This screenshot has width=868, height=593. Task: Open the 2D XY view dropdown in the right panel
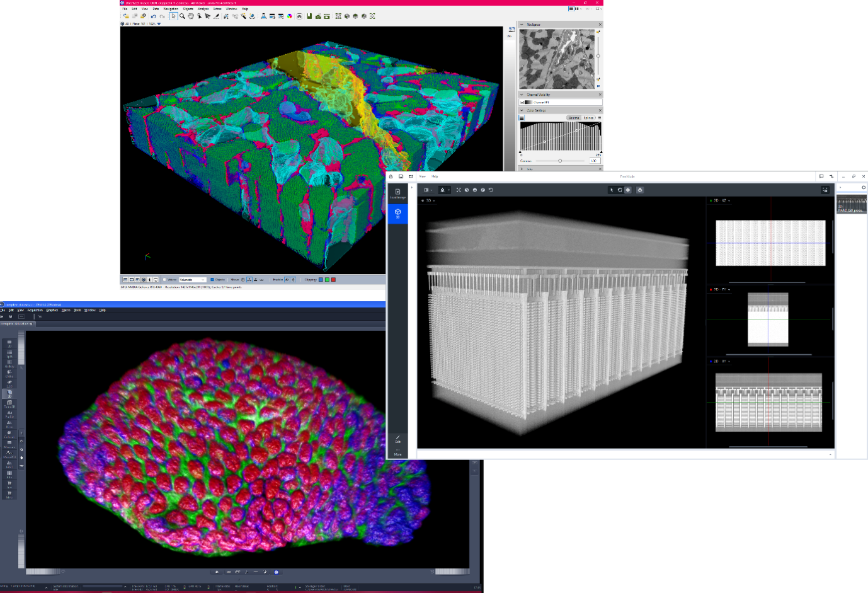pos(729,361)
